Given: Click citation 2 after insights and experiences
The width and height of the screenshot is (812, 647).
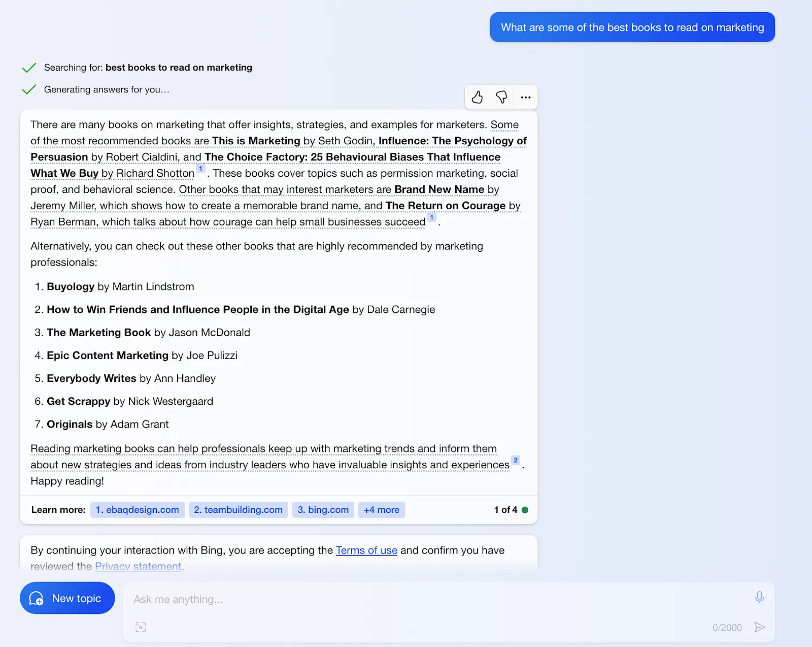Looking at the screenshot, I should 516,461.
